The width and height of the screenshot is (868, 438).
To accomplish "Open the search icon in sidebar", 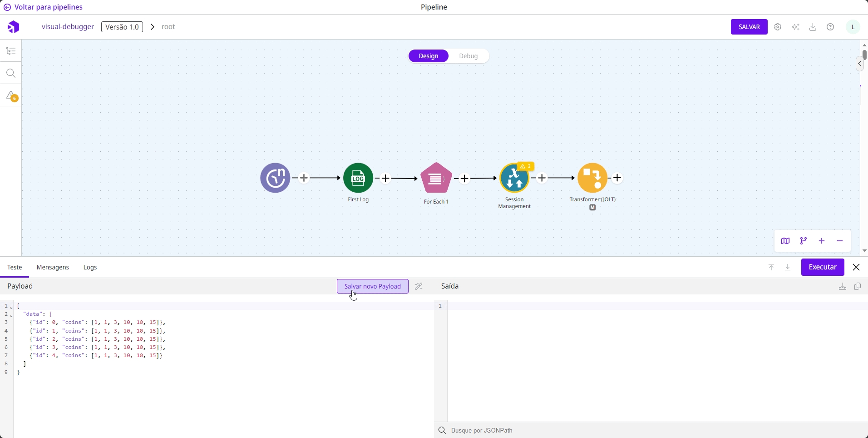I will pos(11,74).
